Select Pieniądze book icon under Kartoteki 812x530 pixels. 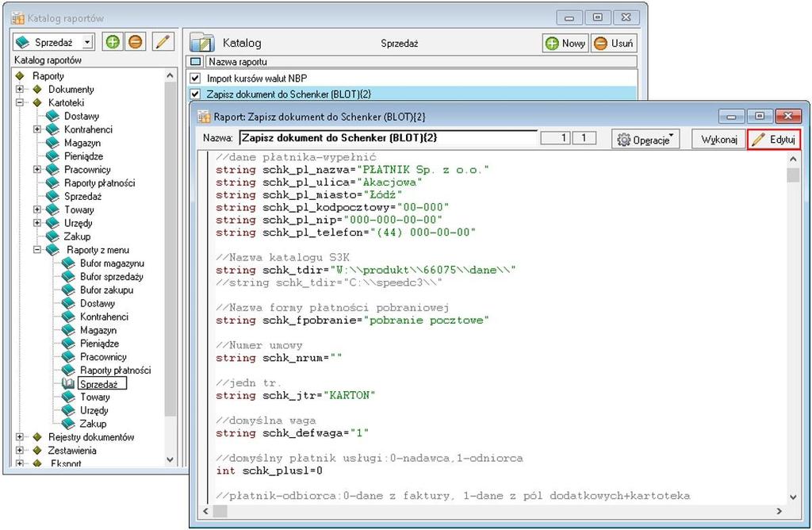[x=53, y=156]
